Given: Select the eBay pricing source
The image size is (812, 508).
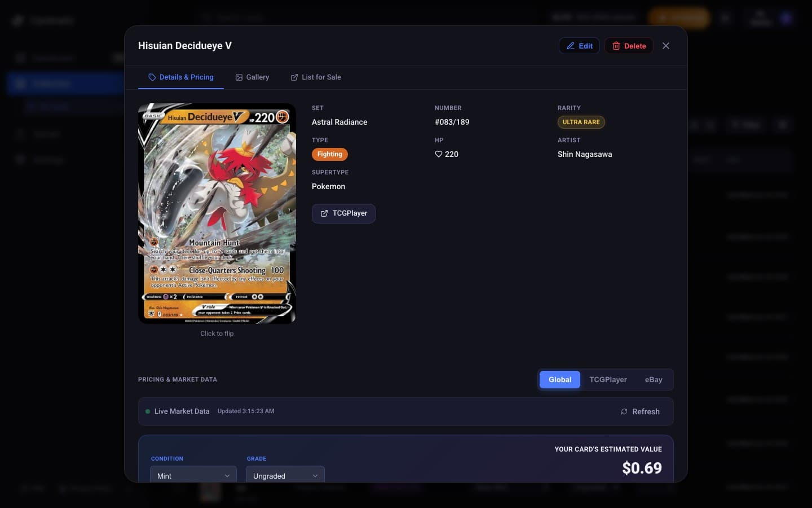Looking at the screenshot, I should pyautogui.click(x=654, y=380).
